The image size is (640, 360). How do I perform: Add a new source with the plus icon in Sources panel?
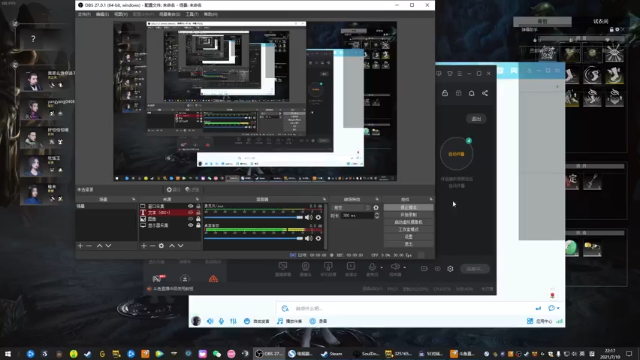coord(144,246)
